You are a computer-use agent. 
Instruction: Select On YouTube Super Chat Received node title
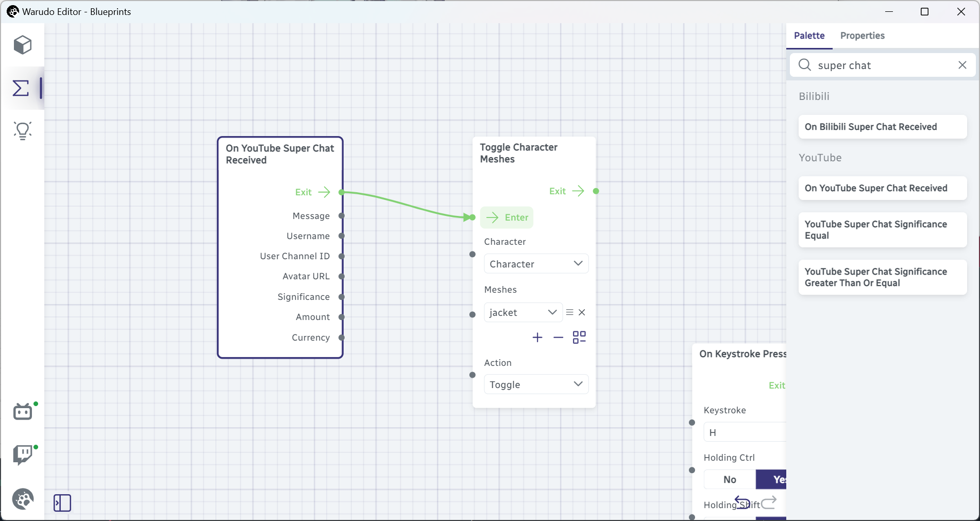(280, 154)
